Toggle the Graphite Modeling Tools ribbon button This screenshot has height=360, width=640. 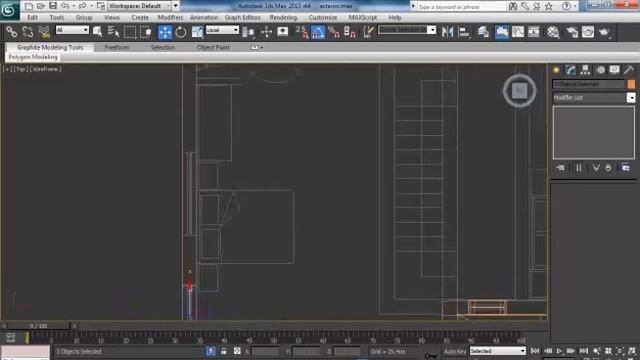coord(502,32)
